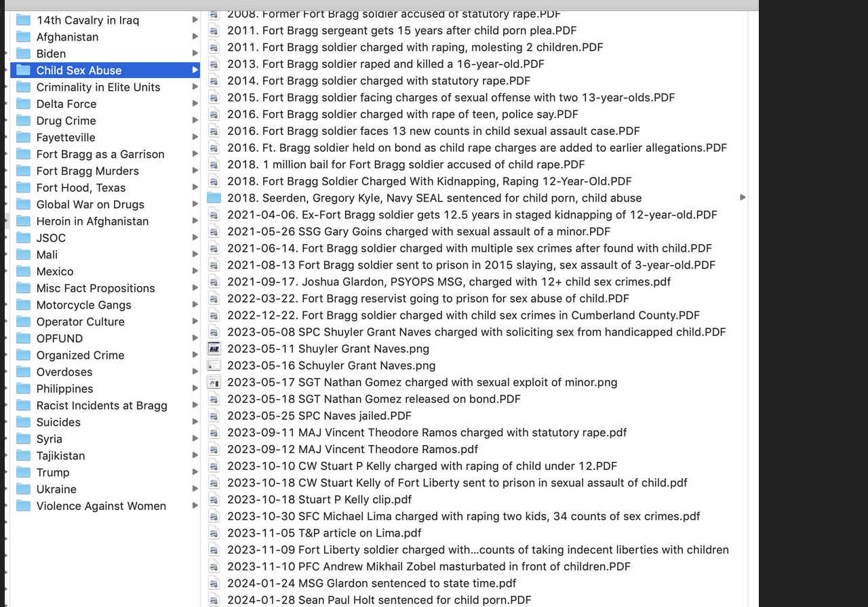The width and height of the screenshot is (868, 607).
Task: Click the OPFUND folder icon
Action: [x=24, y=338]
